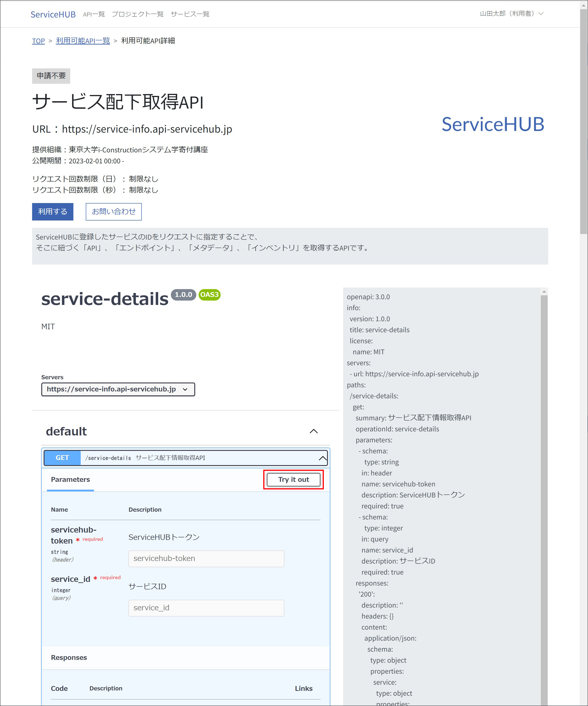The width and height of the screenshot is (588, 706).
Task: Click the URL https://service-info.api-servicehub.jp text
Action: tap(132, 129)
